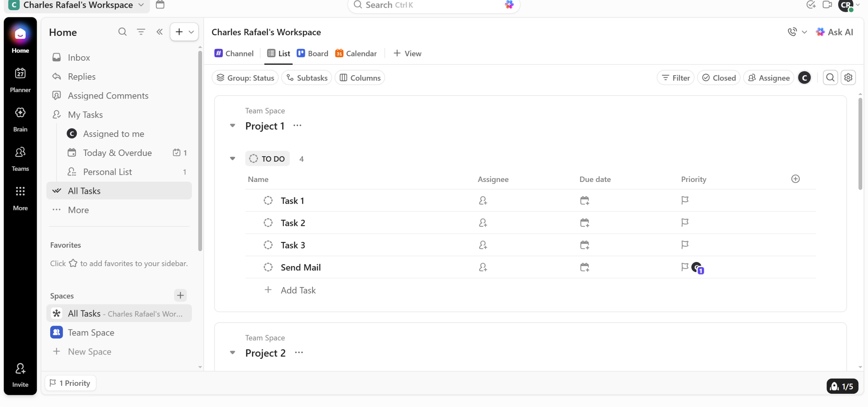Click the Ask AI button
Viewport: 868px width, 407px height.
pos(834,32)
